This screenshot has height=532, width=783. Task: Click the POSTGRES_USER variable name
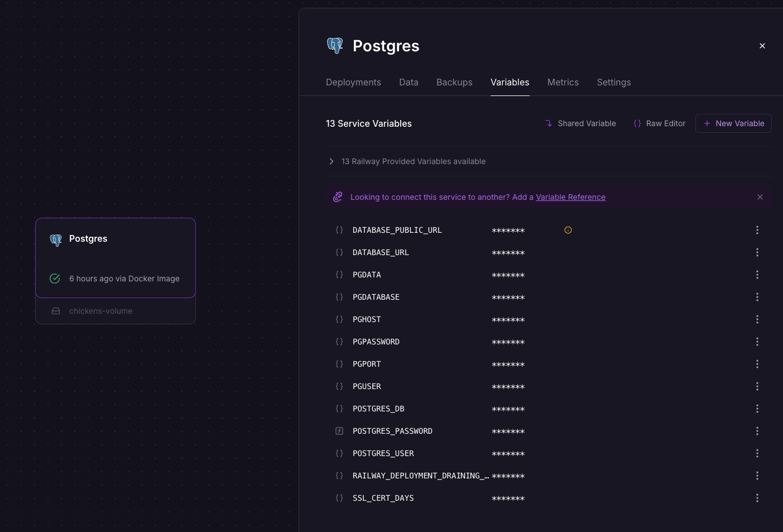(383, 453)
